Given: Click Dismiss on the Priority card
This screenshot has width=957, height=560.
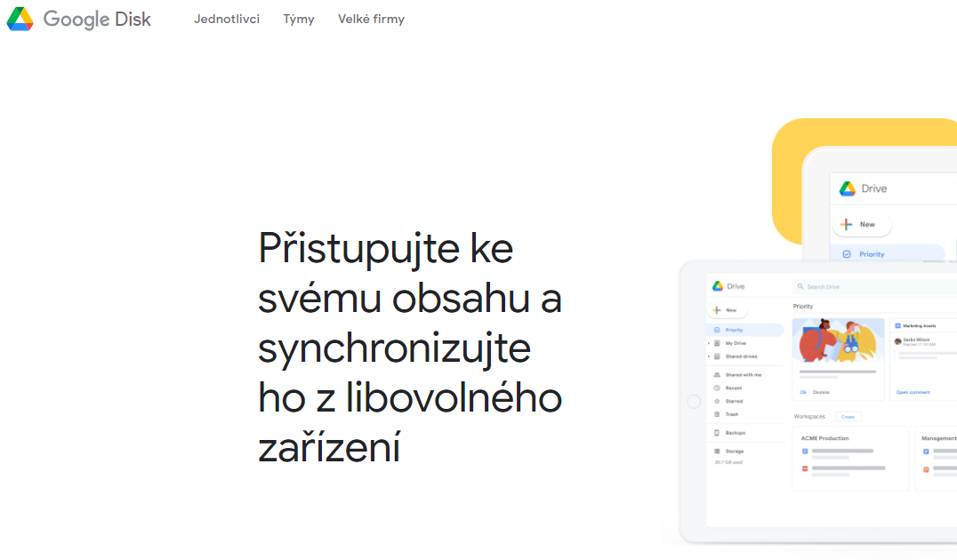Looking at the screenshot, I should pyautogui.click(x=821, y=392).
